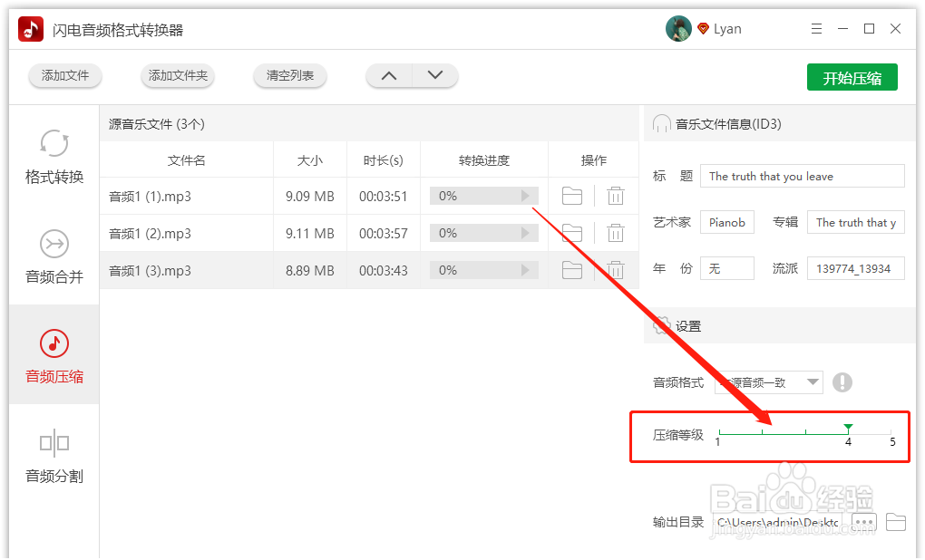
Task: Click 清空列表 to clear the file list
Action: click(289, 77)
